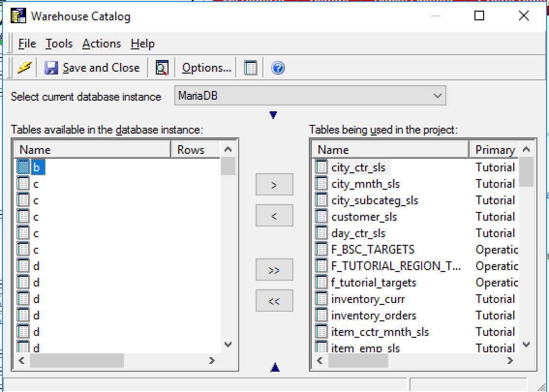The height and width of the screenshot is (392, 549).
Task: Click the table icon next to inventory_orders
Action: pos(320,315)
